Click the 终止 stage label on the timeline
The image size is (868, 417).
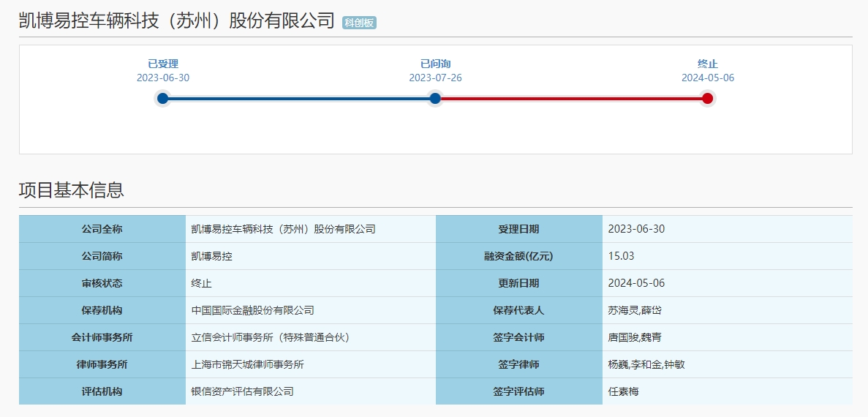[x=707, y=64]
